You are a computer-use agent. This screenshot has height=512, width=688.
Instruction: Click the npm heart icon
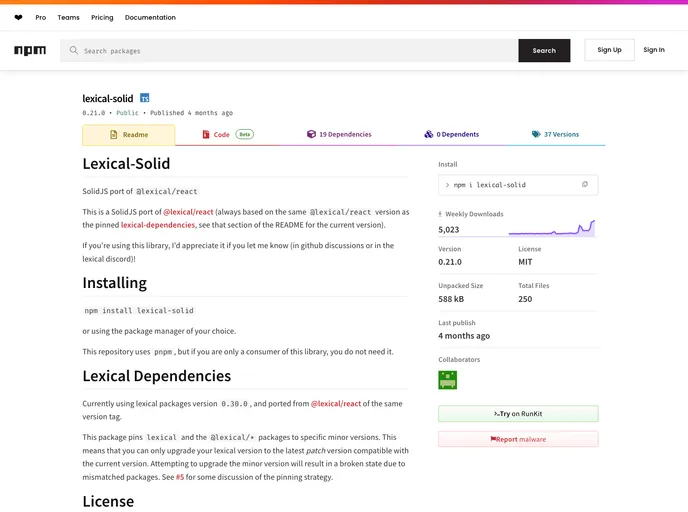(18, 18)
